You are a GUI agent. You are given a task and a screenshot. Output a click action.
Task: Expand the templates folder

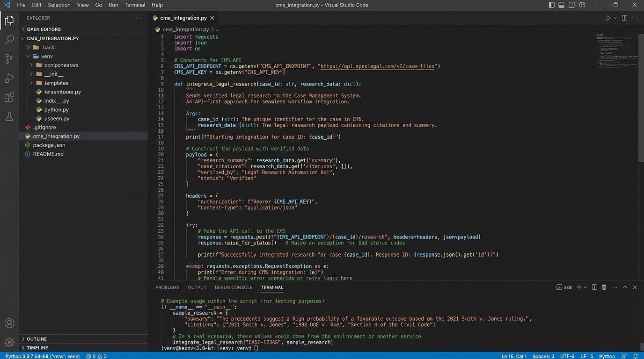32,83
